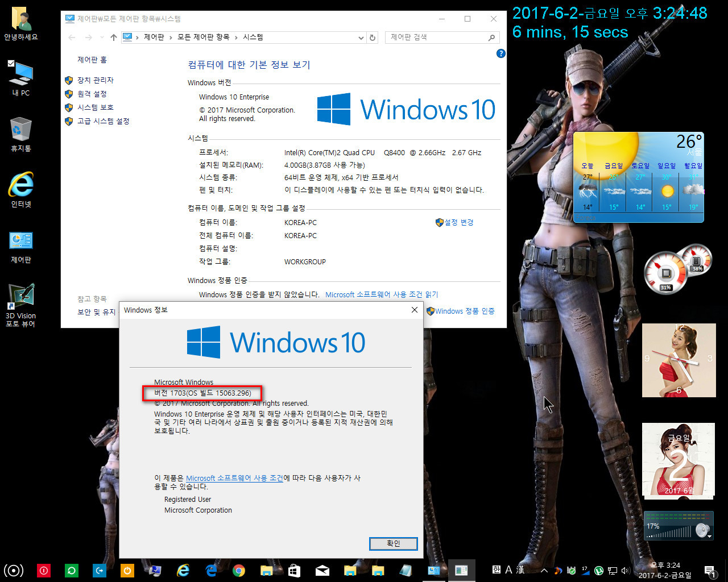
Task: Click the blue sign-out icon on taskbar
Action: point(100,570)
